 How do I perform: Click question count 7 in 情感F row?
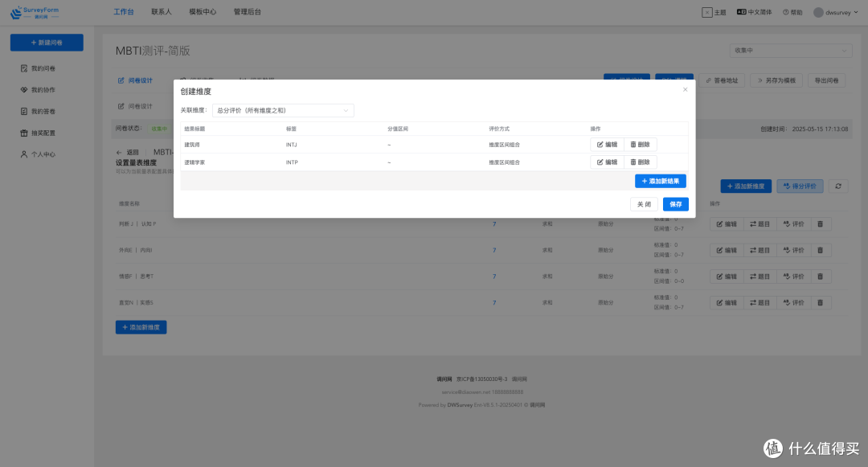tap(494, 277)
